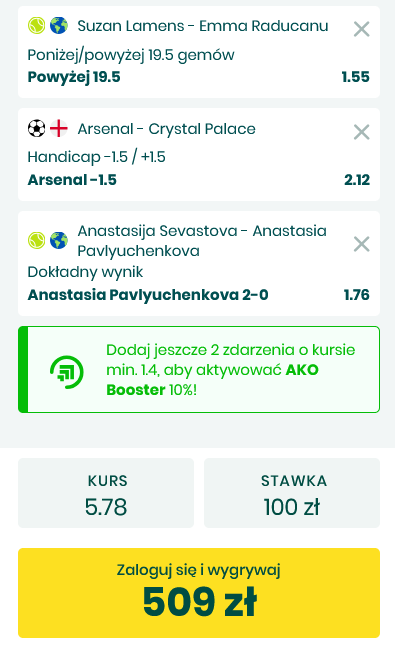Click globe icon next to Sevastova match
The image size is (395, 648).
point(59,241)
